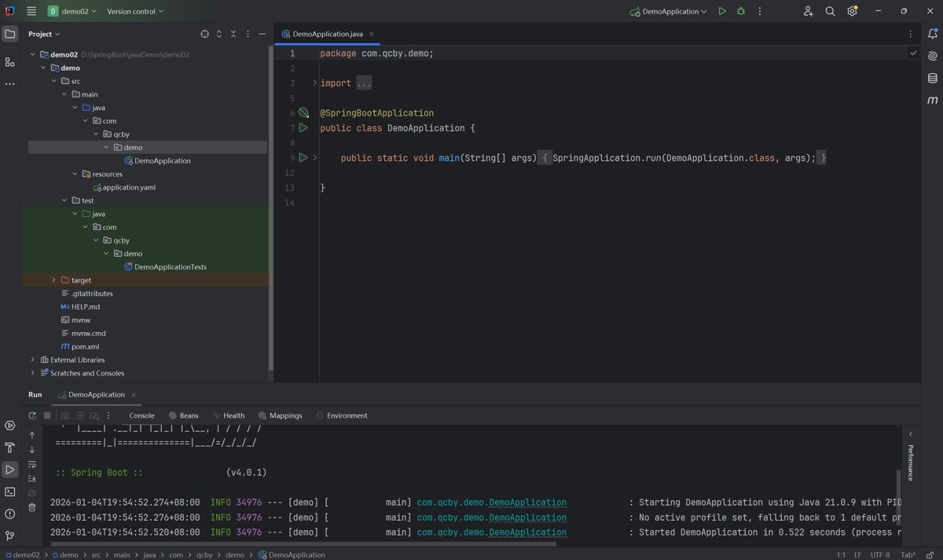
Task: Rerun DemoApplication in the Run panel
Action: pyautogui.click(x=32, y=415)
